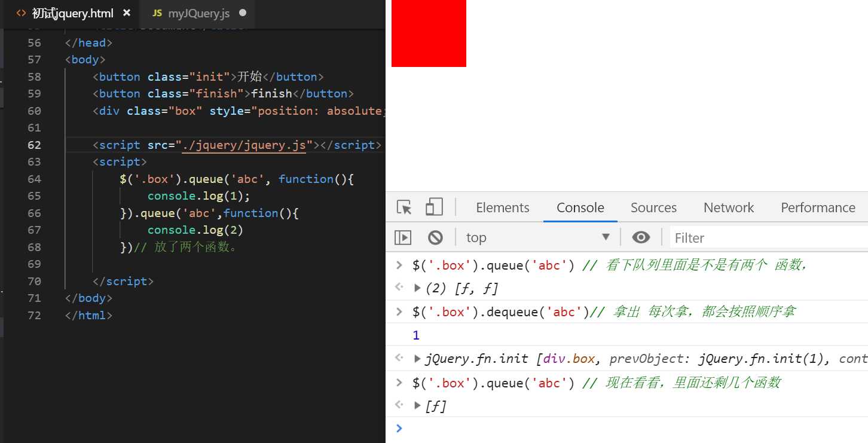
Task: Click the closing </html> tag in editor
Action: [x=88, y=315]
